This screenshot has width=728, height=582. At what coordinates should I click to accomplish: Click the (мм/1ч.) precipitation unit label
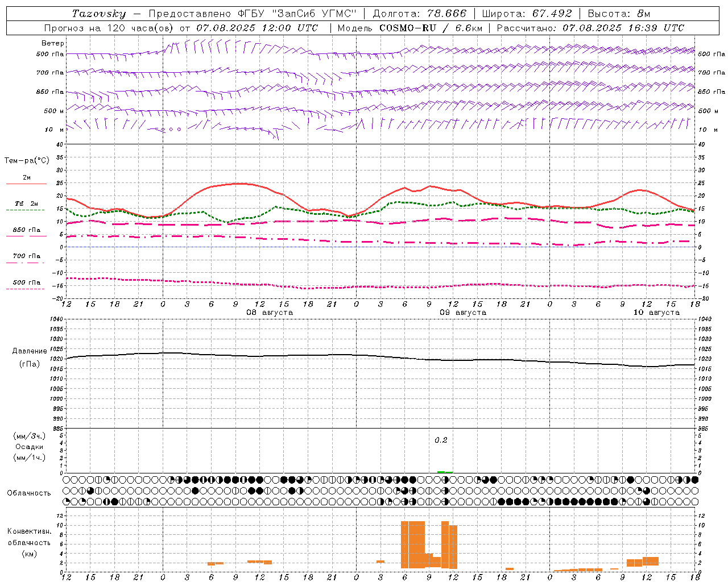(x=30, y=458)
